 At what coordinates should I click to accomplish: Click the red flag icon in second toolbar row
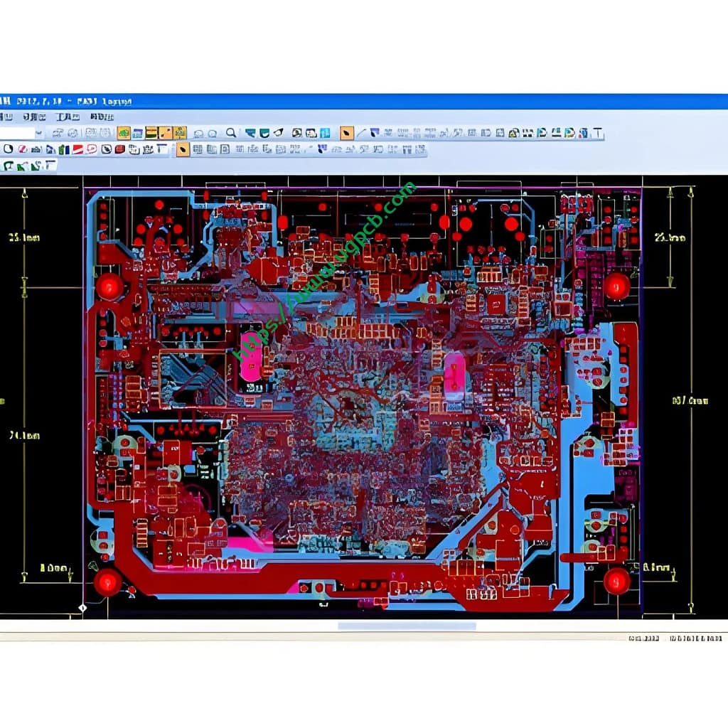78,149
